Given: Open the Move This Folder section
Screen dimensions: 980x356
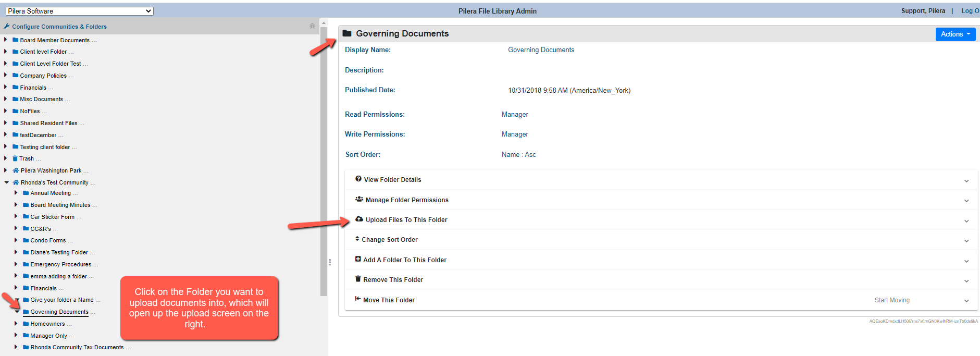Looking at the screenshot, I should 661,300.
